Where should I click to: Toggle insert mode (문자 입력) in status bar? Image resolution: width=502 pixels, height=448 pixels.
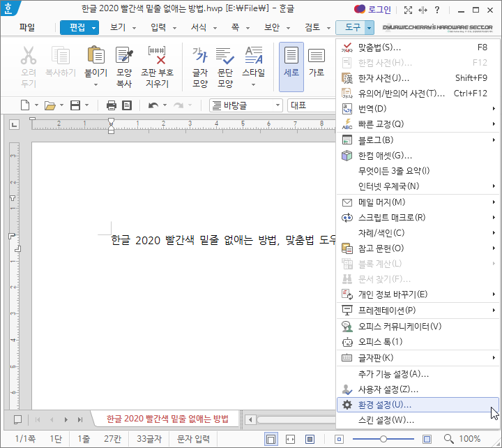193,439
